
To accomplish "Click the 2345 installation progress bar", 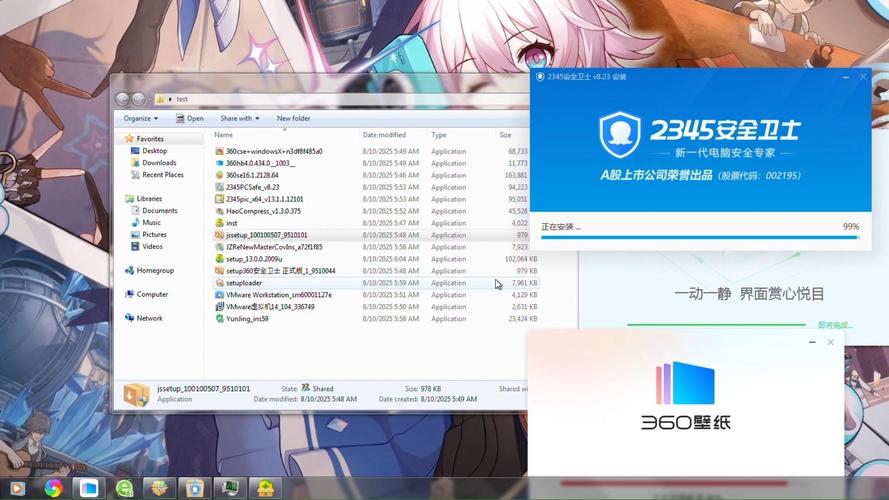I will [699, 238].
